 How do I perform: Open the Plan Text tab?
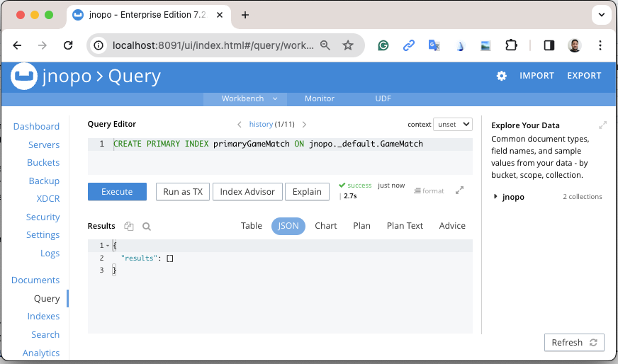coord(405,226)
